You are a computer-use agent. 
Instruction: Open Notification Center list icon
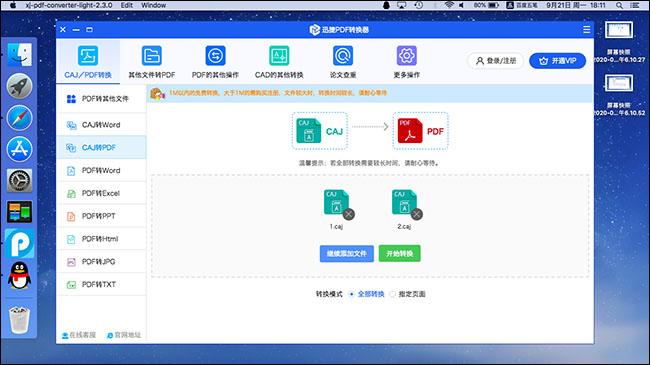tap(635, 5)
